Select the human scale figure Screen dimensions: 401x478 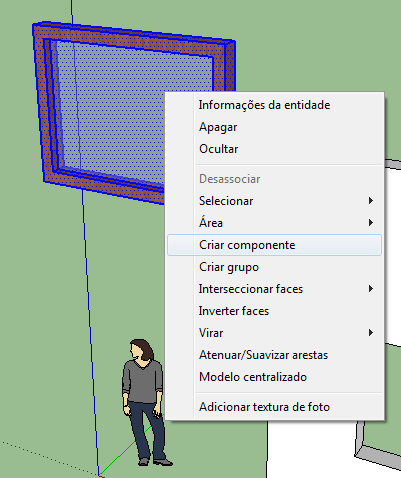147,402
